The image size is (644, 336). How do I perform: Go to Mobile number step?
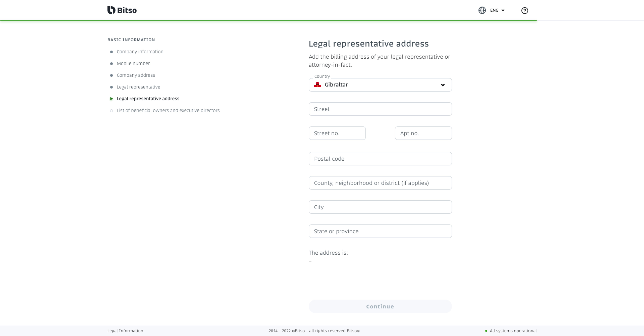tap(133, 63)
